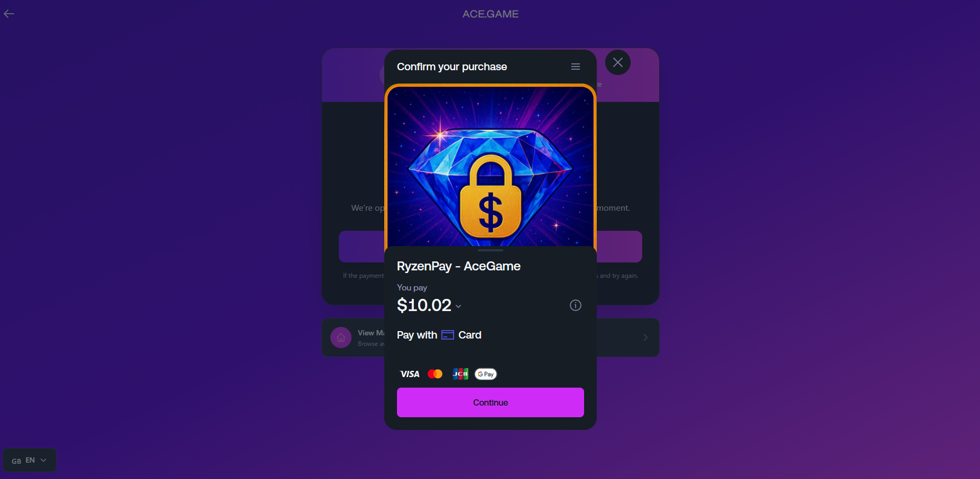The height and width of the screenshot is (479, 980).
Task: Select the Mastercard logo
Action: 435,374
